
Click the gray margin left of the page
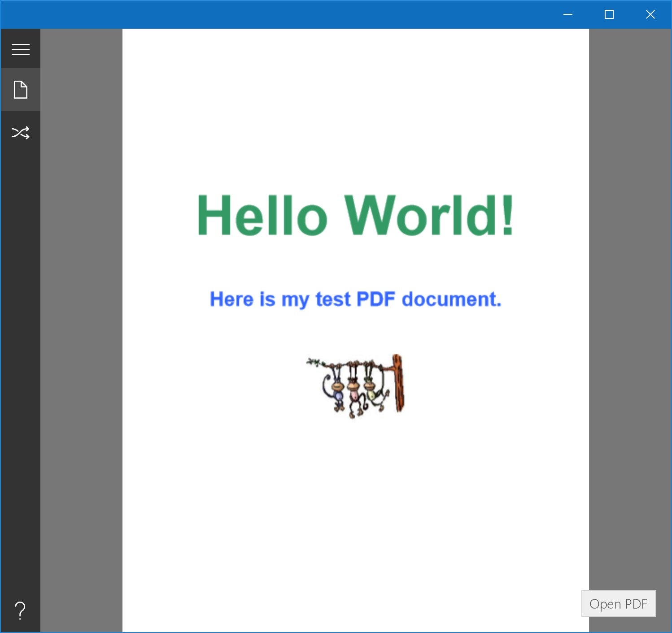81,314
